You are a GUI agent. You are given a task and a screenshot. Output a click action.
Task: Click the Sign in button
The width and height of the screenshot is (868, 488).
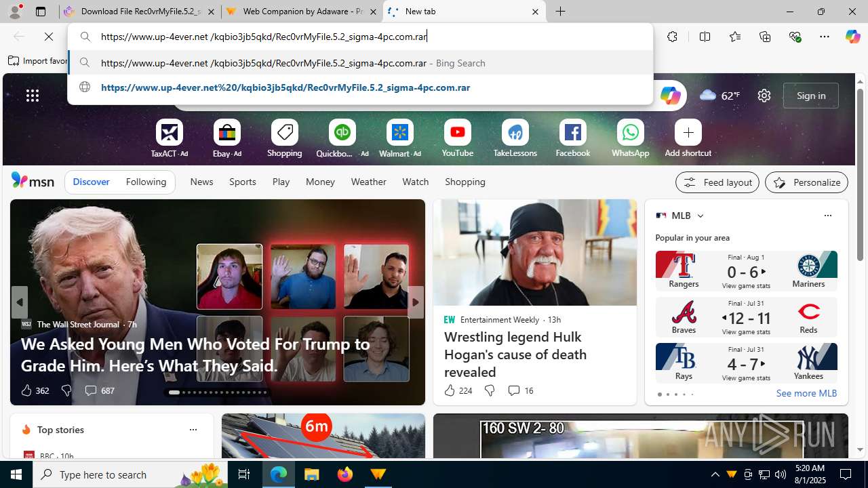[x=811, y=96]
